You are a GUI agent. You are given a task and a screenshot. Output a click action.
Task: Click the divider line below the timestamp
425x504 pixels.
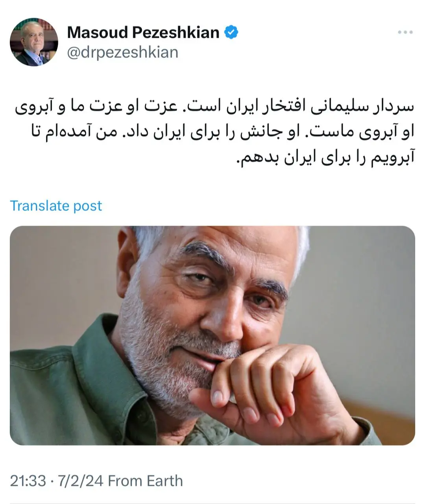213,503
